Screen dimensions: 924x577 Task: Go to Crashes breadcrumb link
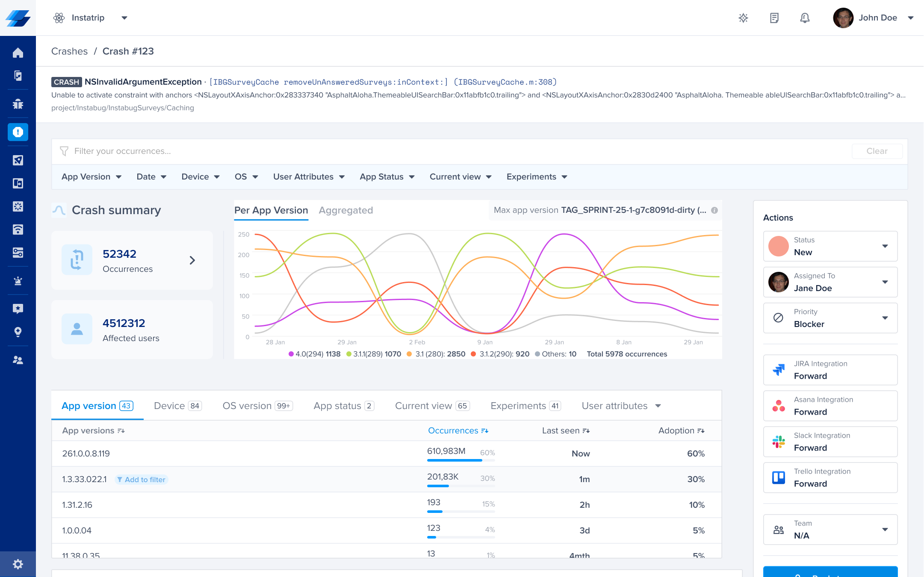coord(69,51)
